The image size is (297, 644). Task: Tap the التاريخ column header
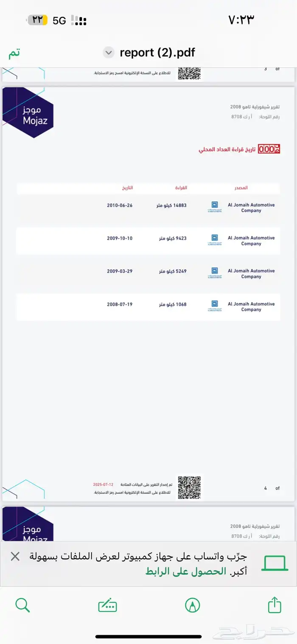[x=127, y=188]
